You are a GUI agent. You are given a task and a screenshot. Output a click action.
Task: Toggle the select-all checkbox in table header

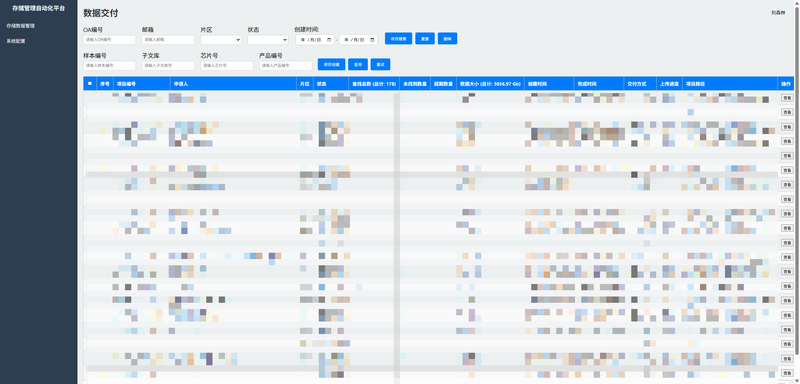tap(90, 83)
